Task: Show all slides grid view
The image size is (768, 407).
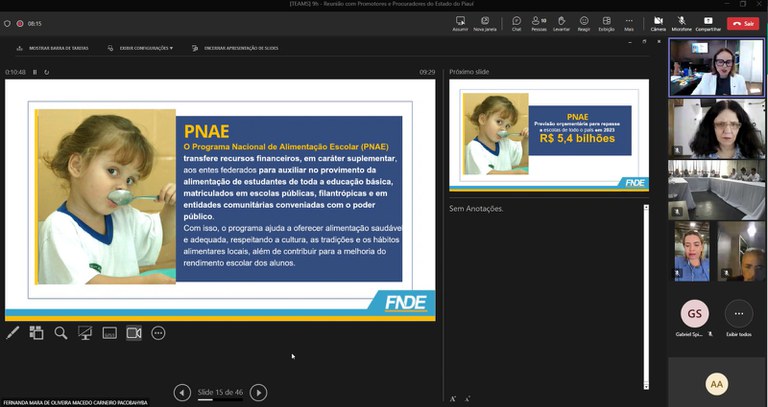Action: pos(37,333)
